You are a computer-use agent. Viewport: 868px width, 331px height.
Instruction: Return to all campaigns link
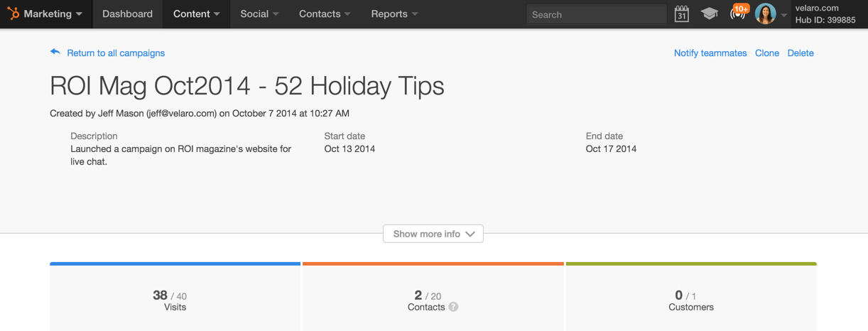pyautogui.click(x=116, y=53)
